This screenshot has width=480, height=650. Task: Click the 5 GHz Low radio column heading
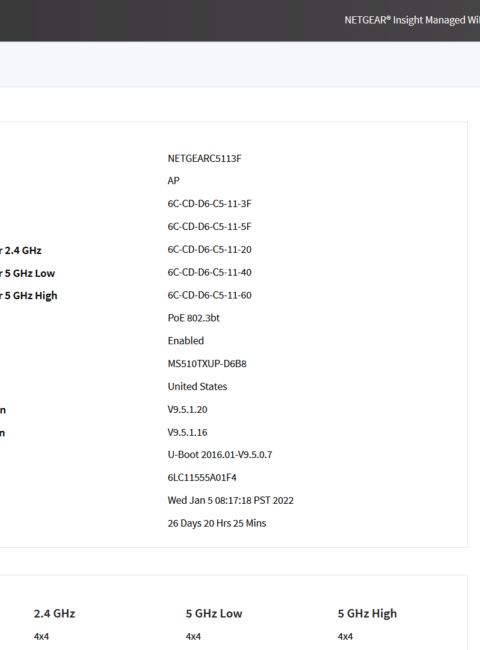[x=214, y=614]
